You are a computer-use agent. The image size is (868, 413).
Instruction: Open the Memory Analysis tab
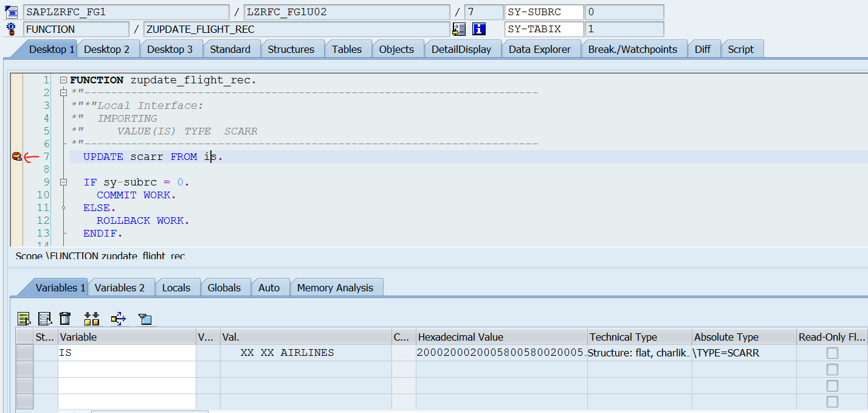click(336, 287)
